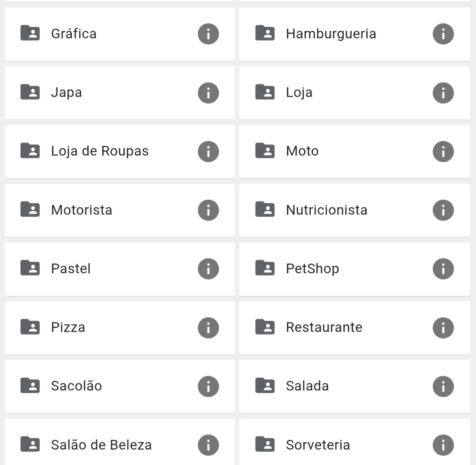Click the PetShop info icon
This screenshot has height=465, width=476.
point(443,268)
